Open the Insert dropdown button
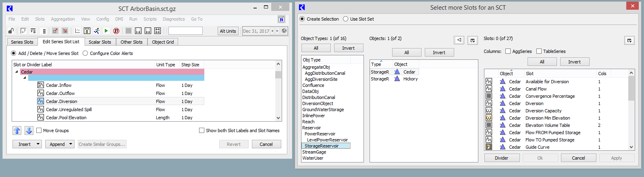 pos(27,144)
